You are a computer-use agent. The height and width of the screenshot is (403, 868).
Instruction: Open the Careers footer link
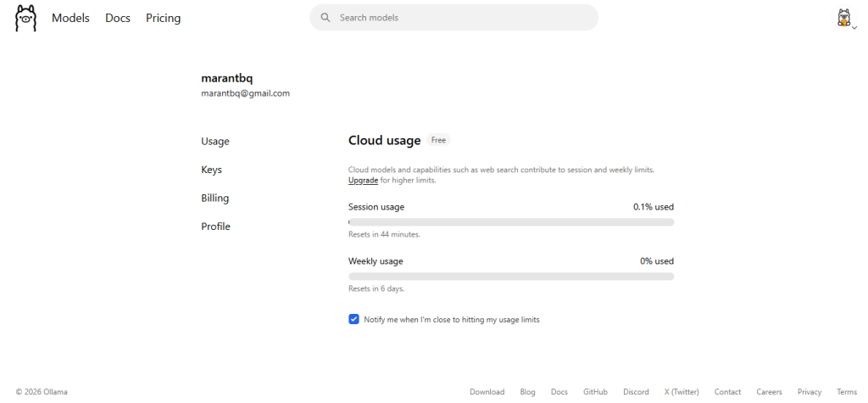click(x=769, y=392)
